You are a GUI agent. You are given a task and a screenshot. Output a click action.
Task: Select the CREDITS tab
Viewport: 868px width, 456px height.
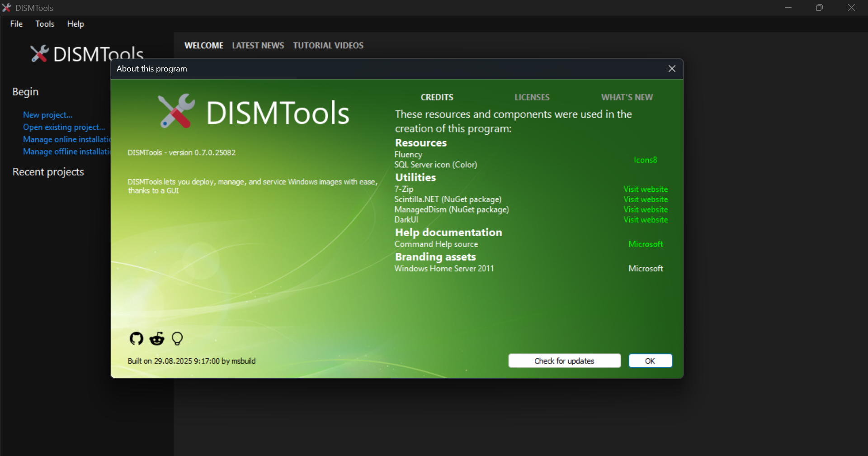coord(437,97)
